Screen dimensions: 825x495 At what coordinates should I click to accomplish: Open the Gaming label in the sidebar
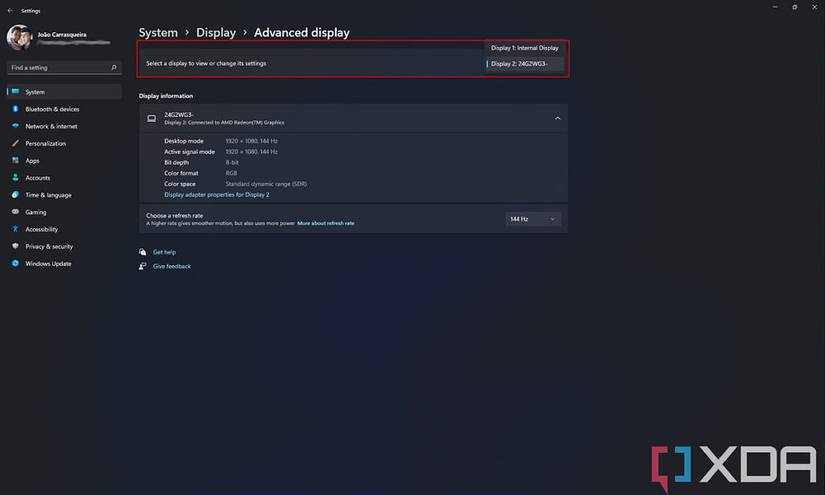click(x=35, y=212)
